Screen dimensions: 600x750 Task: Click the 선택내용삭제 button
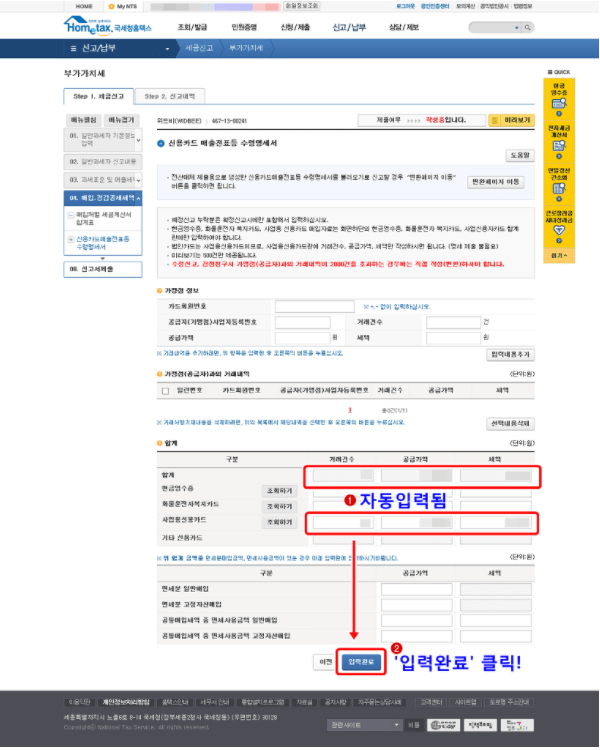[x=510, y=423]
